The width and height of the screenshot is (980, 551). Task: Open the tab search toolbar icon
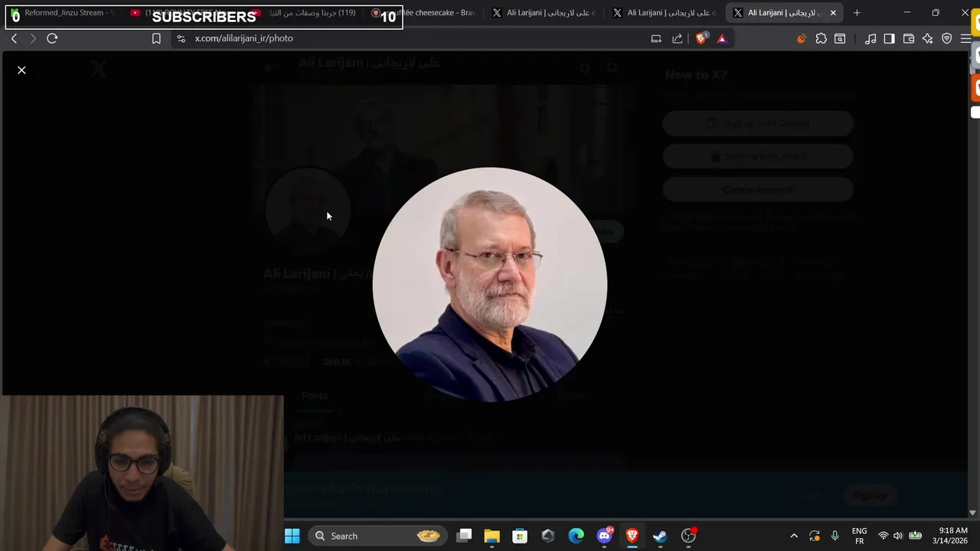pyautogui.click(x=840, y=38)
